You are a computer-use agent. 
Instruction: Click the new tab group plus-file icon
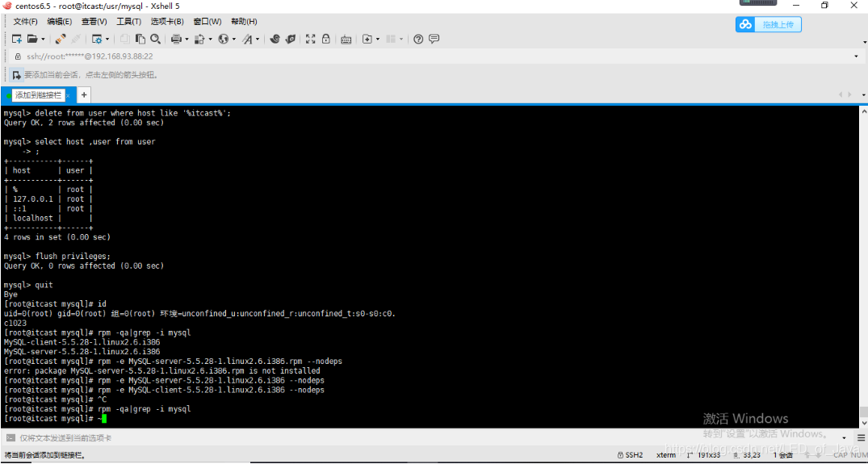pyautogui.click(x=367, y=39)
